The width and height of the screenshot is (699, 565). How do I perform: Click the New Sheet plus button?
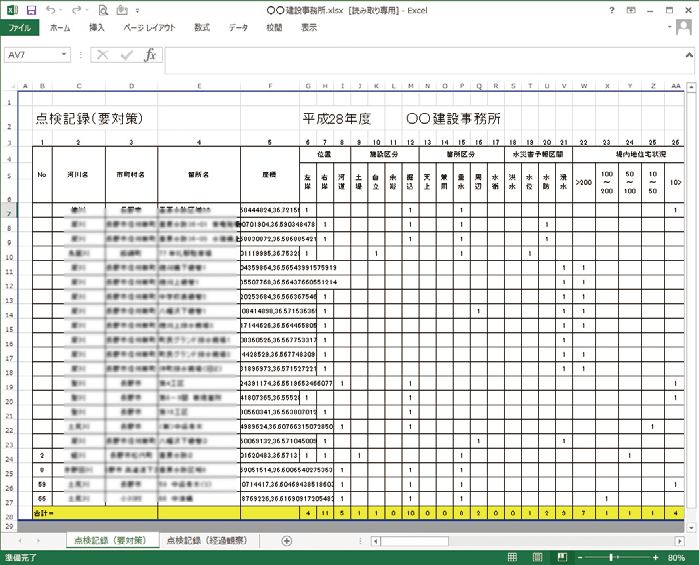(287, 541)
